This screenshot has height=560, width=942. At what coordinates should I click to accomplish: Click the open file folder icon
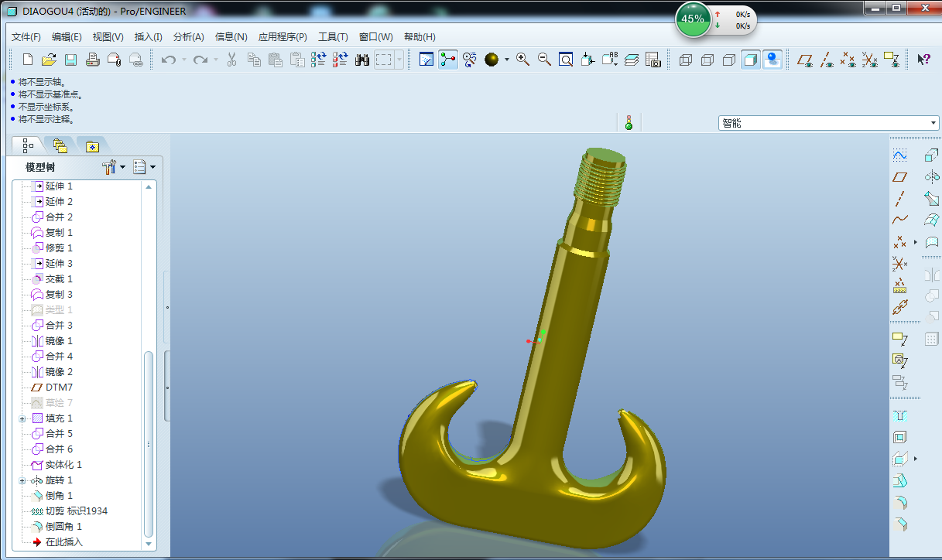(x=49, y=60)
